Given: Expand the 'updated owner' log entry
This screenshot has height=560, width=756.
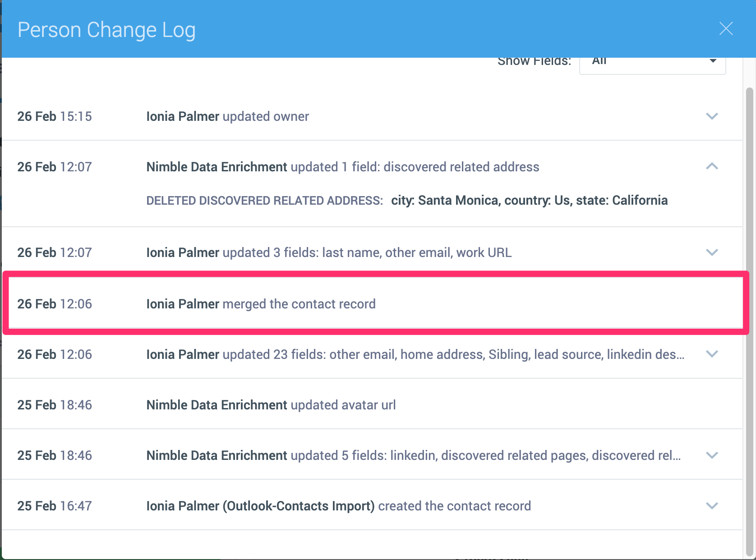Looking at the screenshot, I should point(712,116).
